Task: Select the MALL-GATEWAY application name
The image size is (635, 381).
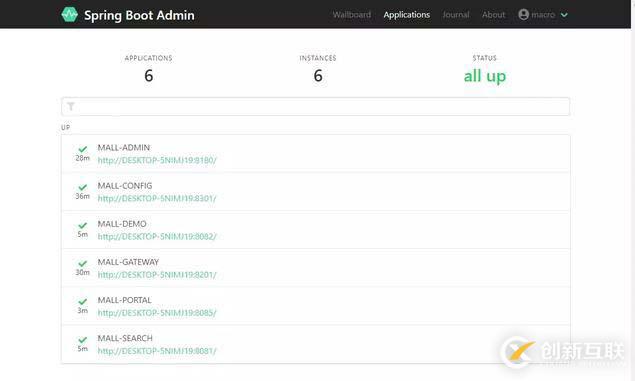Action: (128, 262)
